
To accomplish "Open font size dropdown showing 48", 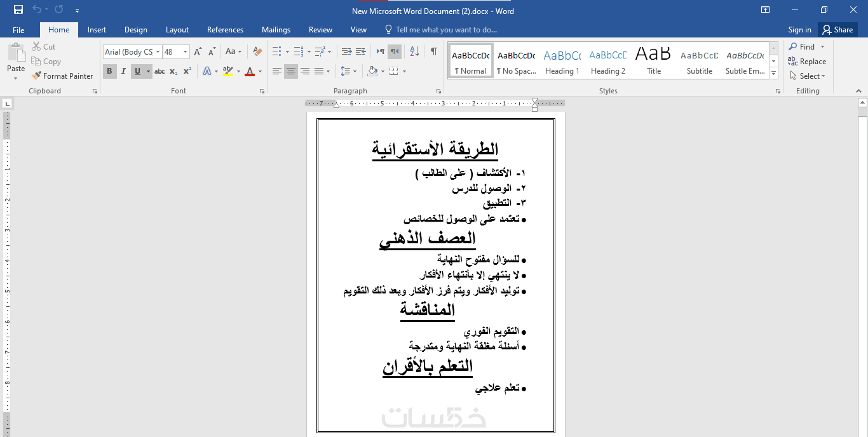I will tap(185, 51).
